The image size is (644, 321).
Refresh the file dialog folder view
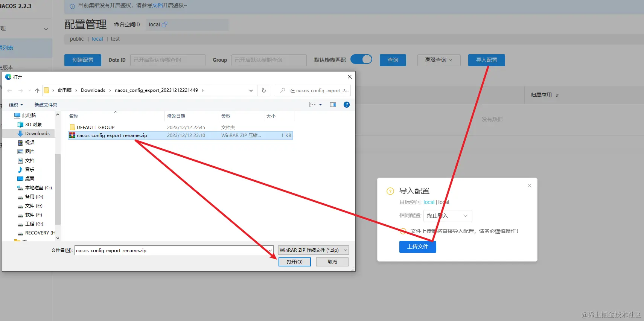pos(264,90)
